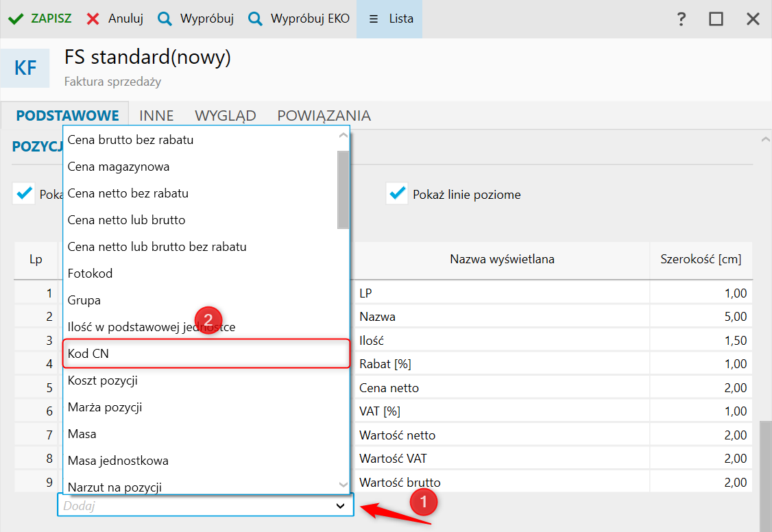Switch to the INNE tab

(x=156, y=116)
